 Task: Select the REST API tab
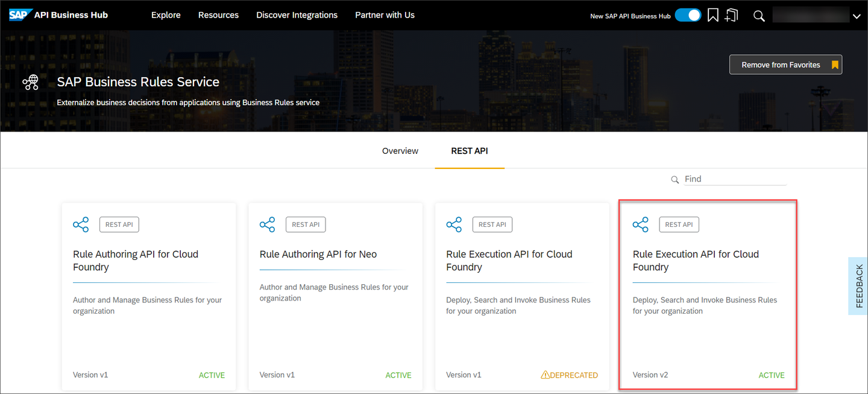coord(470,151)
